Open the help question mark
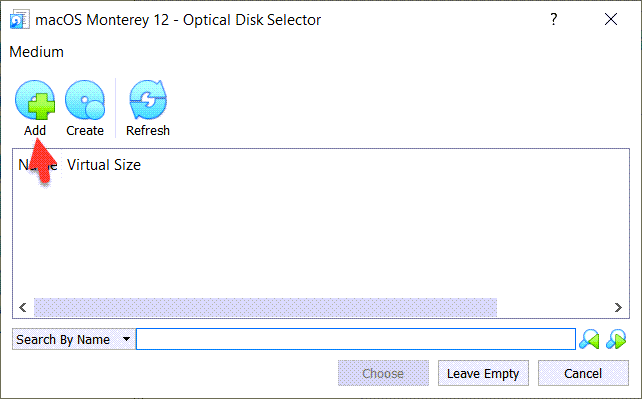642x399 pixels. (554, 19)
